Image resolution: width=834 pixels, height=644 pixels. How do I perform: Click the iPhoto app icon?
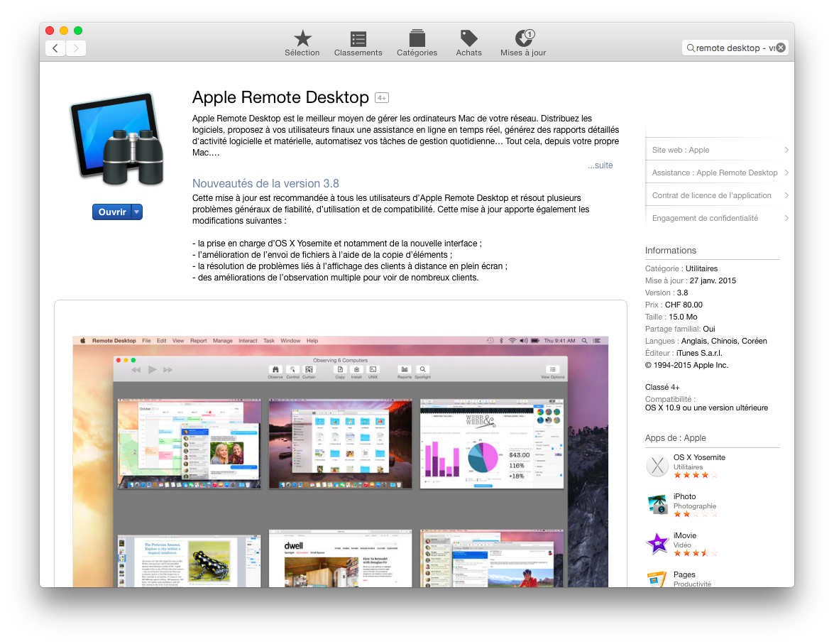pyautogui.click(x=657, y=505)
